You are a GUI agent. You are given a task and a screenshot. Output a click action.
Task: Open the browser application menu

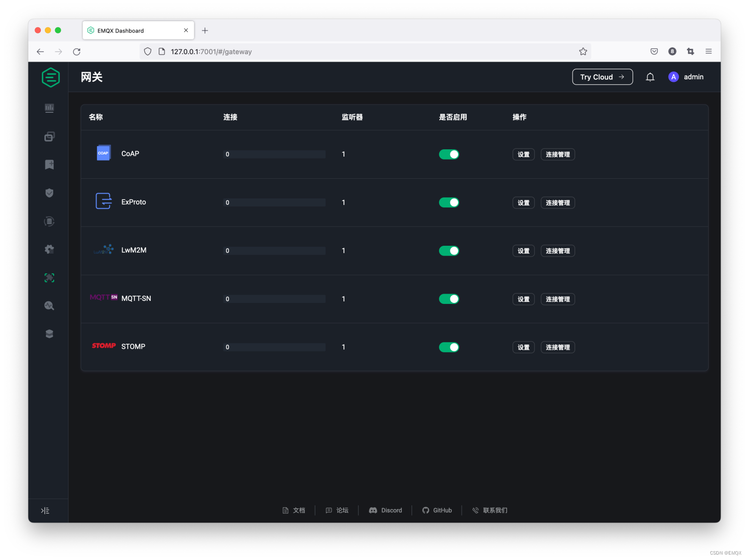point(709,51)
